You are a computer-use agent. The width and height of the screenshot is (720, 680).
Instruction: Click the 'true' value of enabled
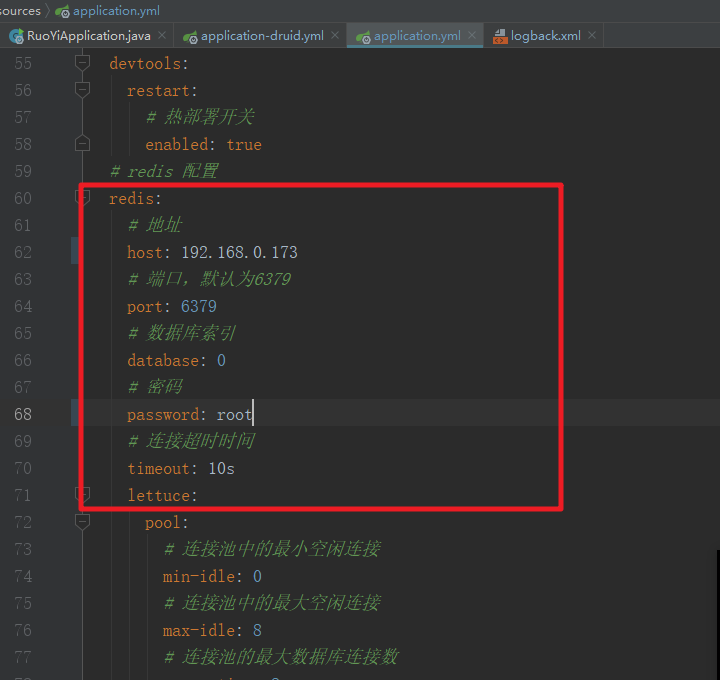point(244,145)
